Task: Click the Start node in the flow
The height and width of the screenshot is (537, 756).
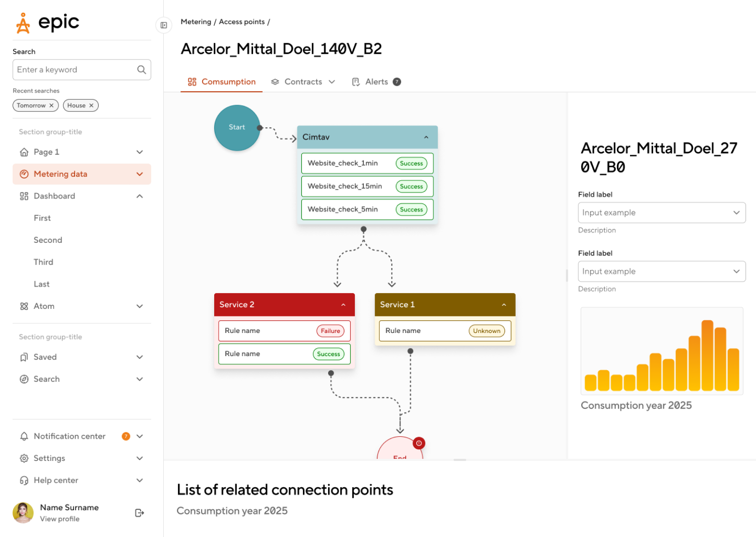Action: coord(237,127)
